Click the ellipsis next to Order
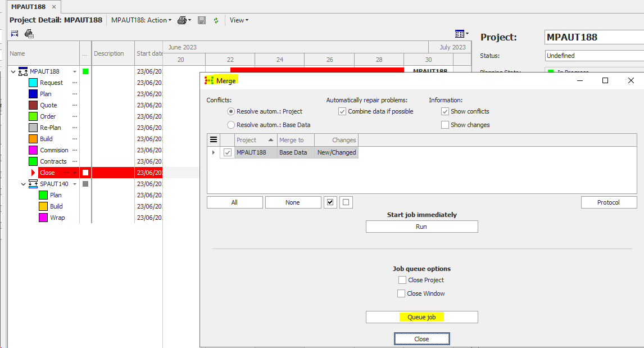Viewport: 644px width, 348px height. [x=75, y=116]
